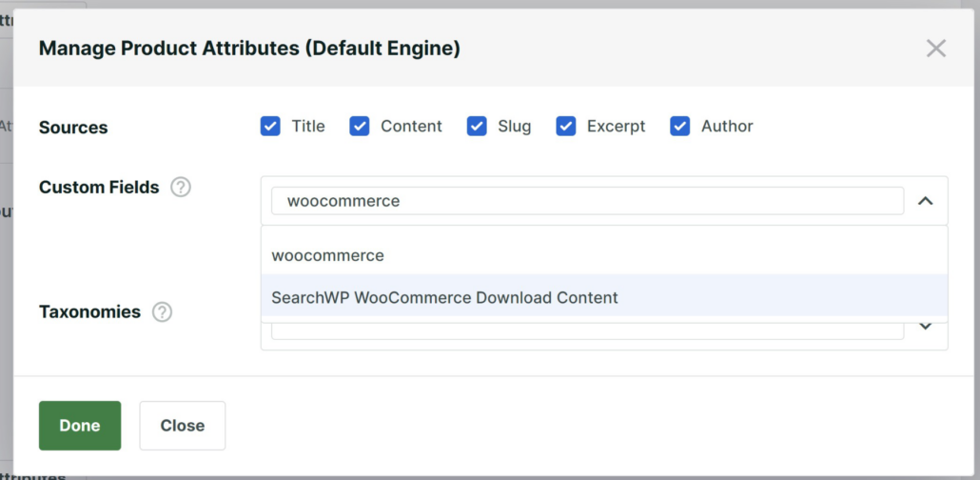Click the green Done button
The height and width of the screenshot is (480, 980).
pos(80,426)
